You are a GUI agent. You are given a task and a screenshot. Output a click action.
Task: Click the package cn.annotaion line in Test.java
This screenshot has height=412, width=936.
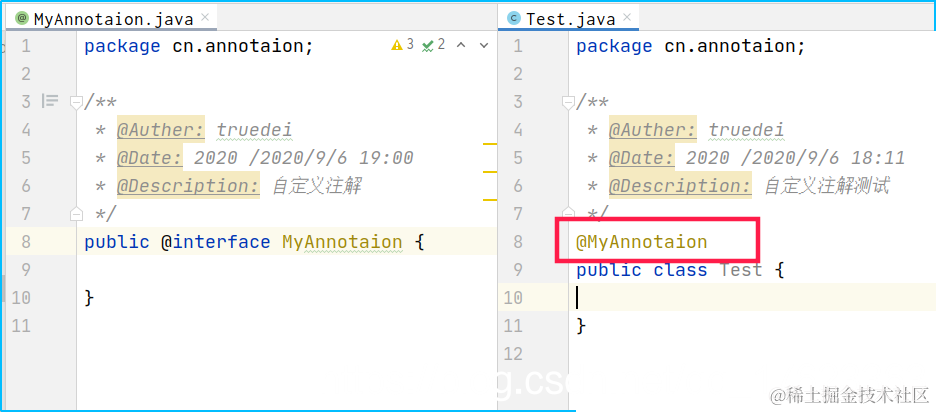tap(691, 46)
